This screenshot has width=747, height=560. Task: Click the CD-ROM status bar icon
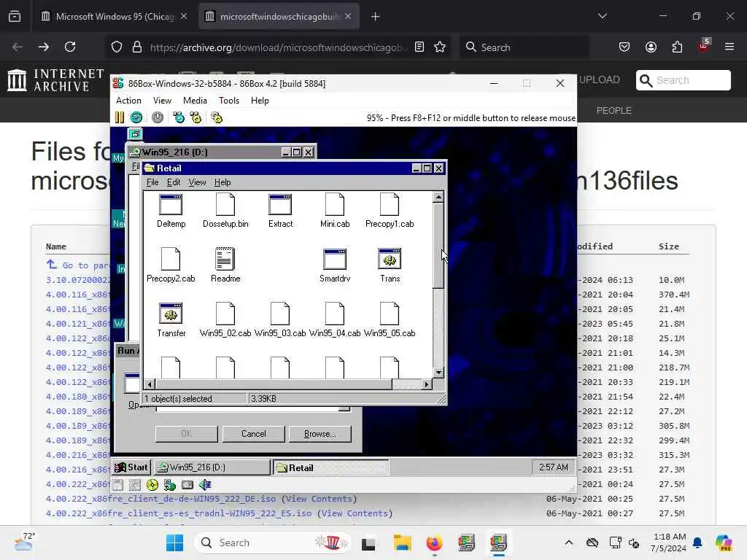pos(152,485)
